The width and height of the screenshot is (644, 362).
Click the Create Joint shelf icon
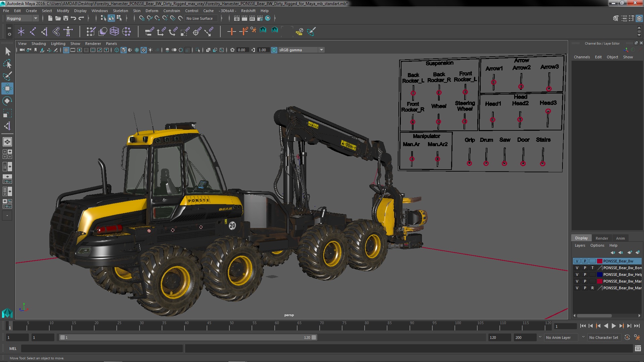pos(33,32)
